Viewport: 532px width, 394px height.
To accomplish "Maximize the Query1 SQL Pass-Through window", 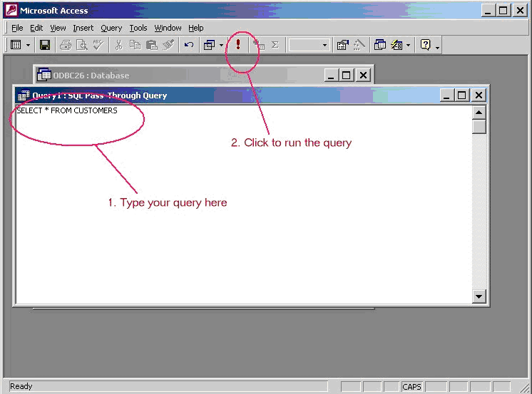I will [461, 95].
